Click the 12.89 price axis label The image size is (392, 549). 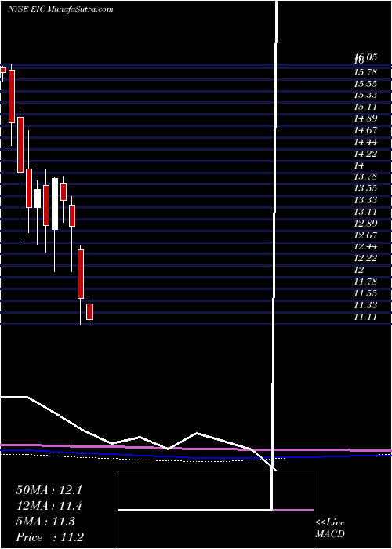click(x=365, y=224)
